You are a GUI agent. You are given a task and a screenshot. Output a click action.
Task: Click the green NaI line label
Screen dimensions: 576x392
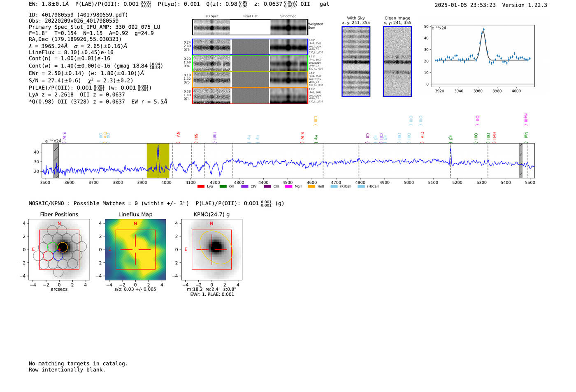pyautogui.click(x=526, y=137)
